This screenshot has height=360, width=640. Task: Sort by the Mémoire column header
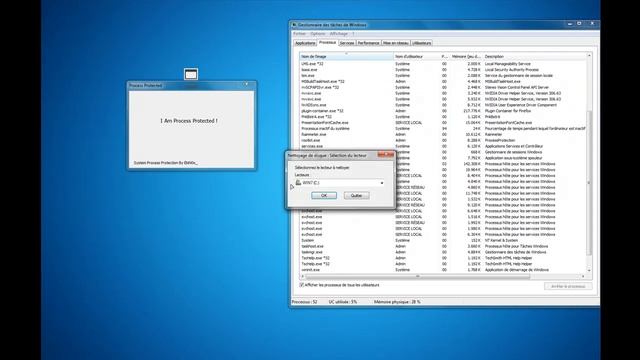(466, 56)
